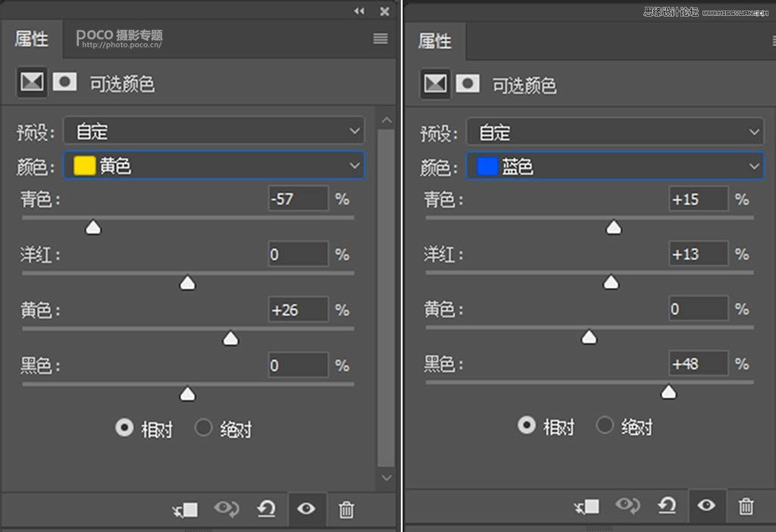Click the 黑色 value field showing +48
Screen dimensions: 776x532
[x=697, y=364]
